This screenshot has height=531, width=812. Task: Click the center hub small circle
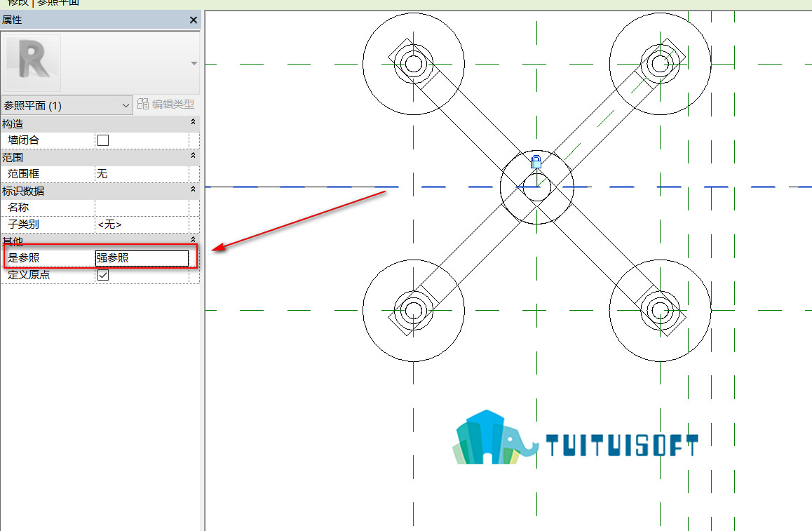(537, 187)
